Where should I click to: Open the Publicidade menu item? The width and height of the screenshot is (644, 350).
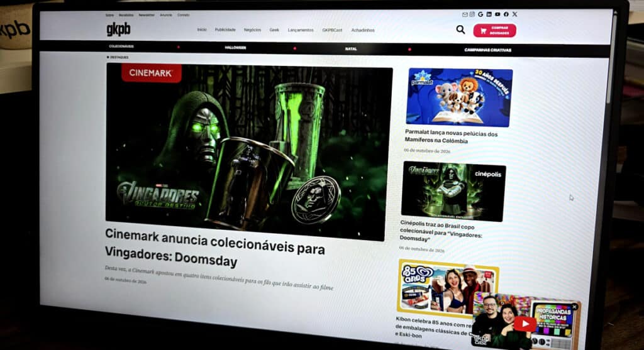point(225,30)
